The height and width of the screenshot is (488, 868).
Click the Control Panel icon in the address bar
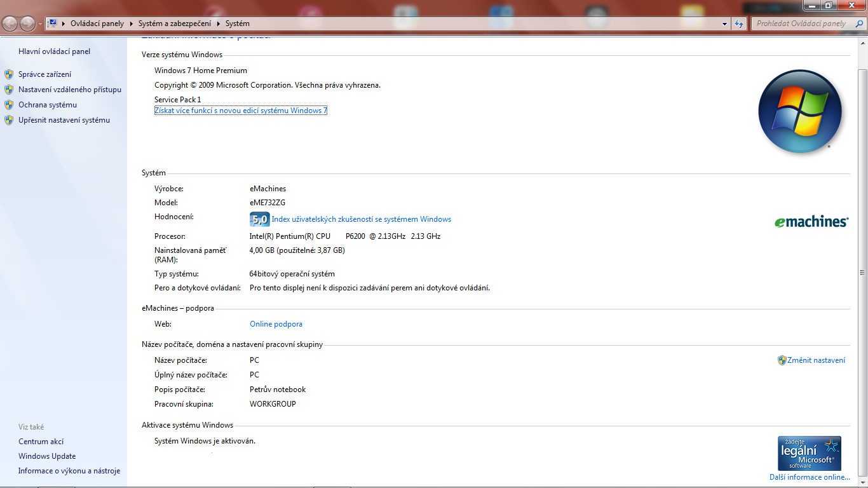53,24
